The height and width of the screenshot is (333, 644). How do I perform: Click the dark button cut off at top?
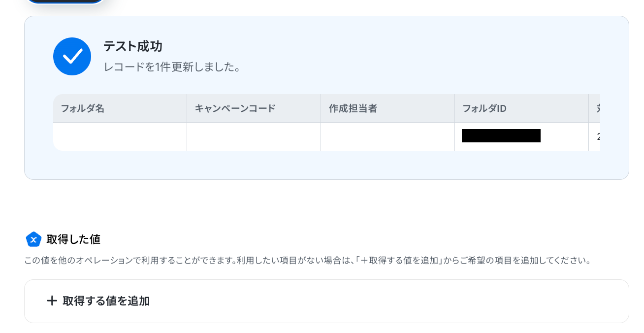point(65,2)
